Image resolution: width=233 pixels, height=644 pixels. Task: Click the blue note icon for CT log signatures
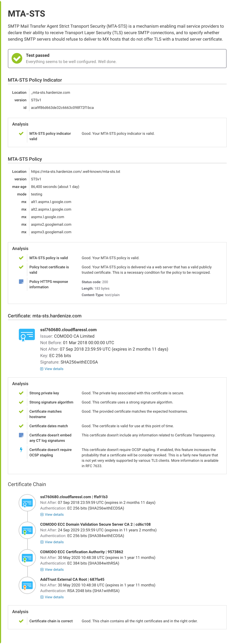(x=21, y=435)
